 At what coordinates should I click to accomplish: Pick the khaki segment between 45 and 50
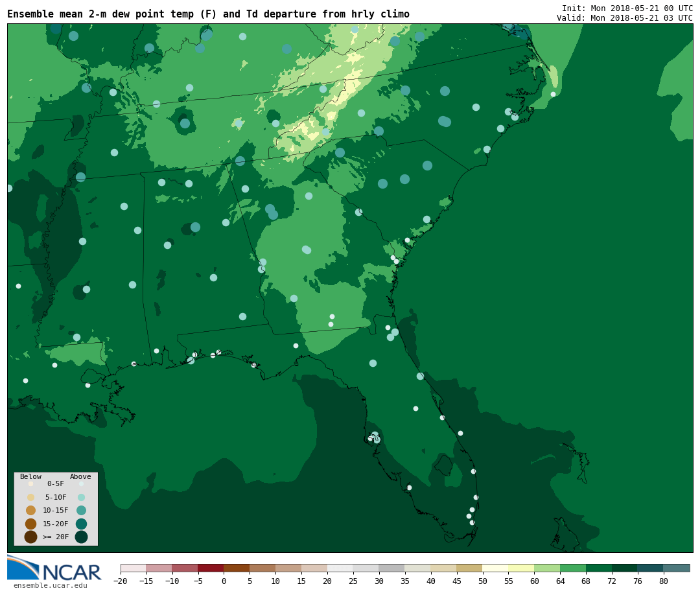point(470,568)
